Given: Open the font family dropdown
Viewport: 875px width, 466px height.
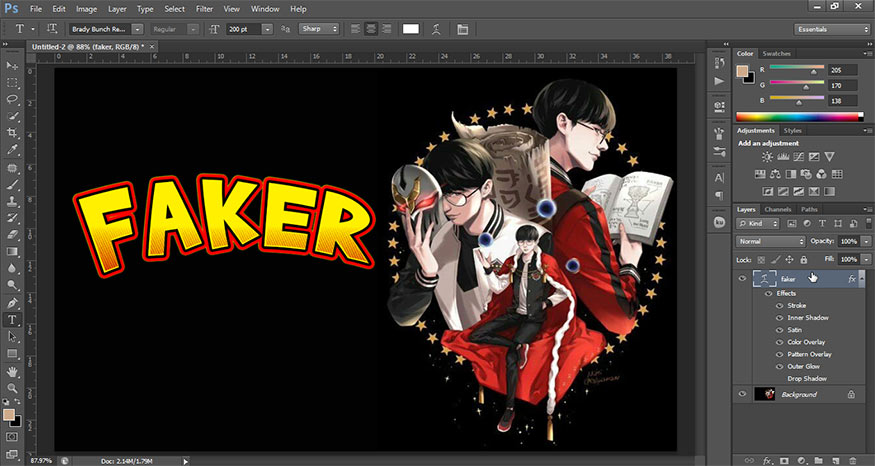Looking at the screenshot, I should click(x=137, y=29).
